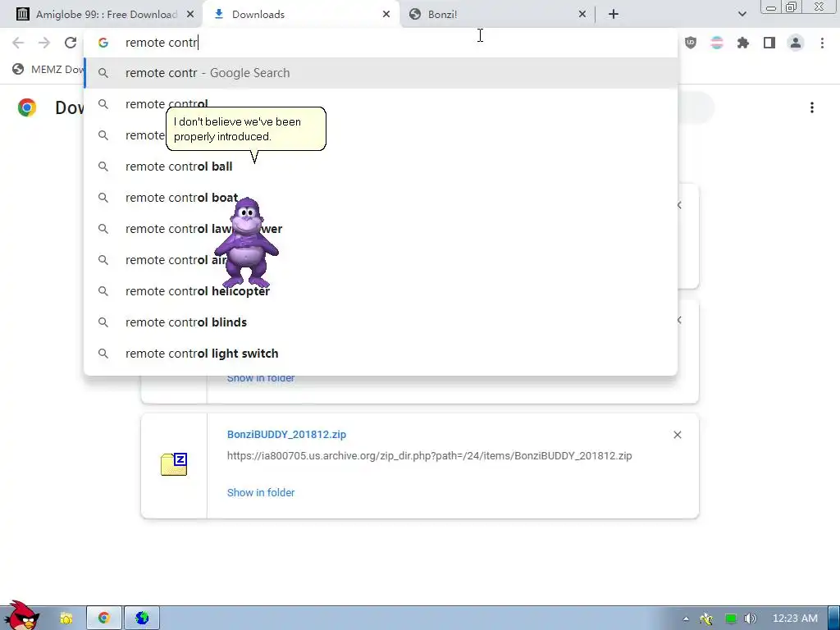840x630 pixels.
Task: Click search icon beside 'remote control blinds'
Action: click(x=103, y=322)
